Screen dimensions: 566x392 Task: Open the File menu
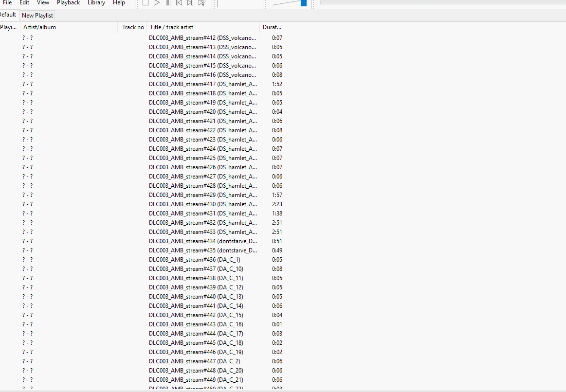[x=7, y=3]
